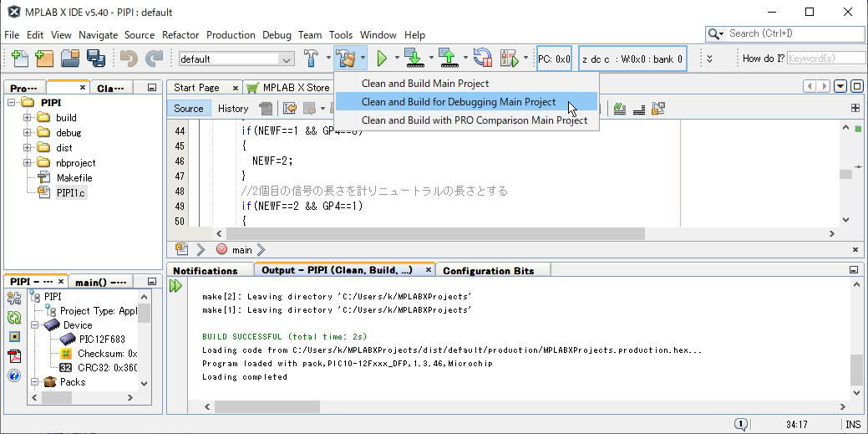Click the Redo arrow icon
The height and width of the screenshot is (434, 868).
[x=154, y=59]
